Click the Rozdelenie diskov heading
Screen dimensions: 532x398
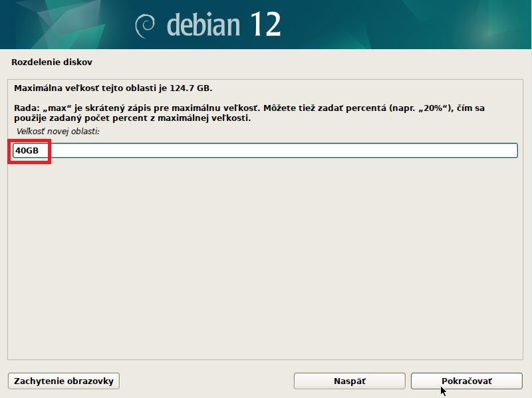51,62
